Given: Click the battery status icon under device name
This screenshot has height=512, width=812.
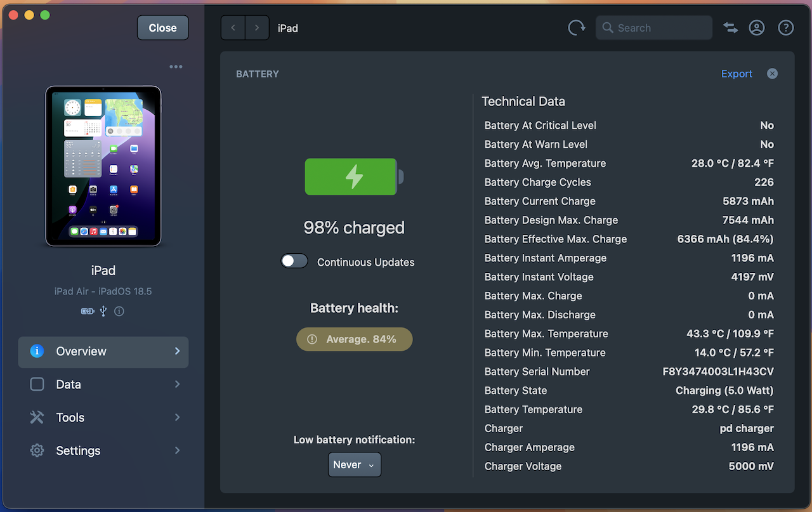Looking at the screenshot, I should point(88,312).
